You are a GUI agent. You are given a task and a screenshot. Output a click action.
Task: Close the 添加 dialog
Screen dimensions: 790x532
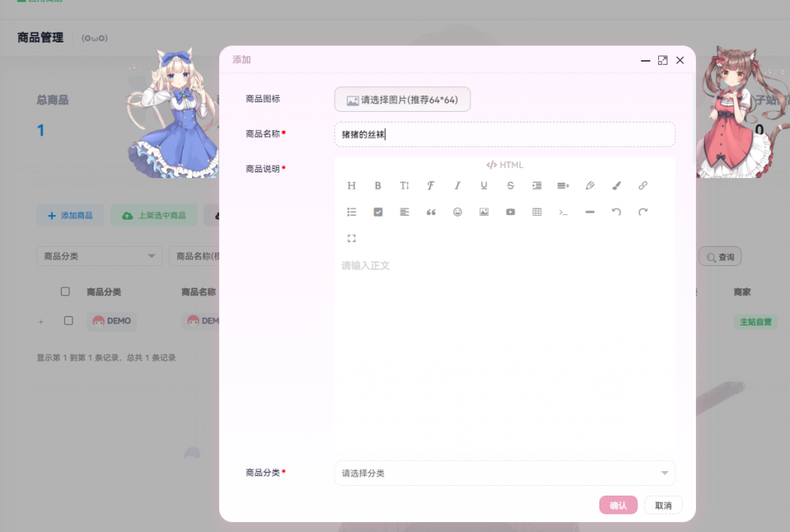point(680,60)
